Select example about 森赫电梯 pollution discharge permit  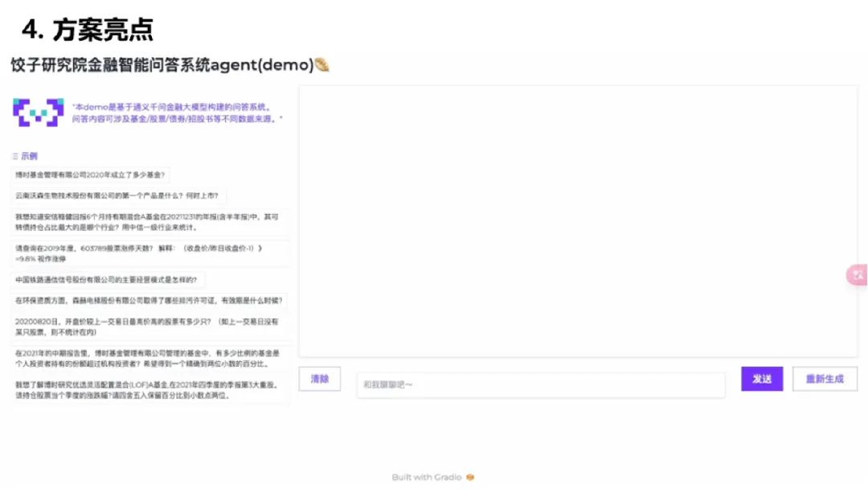(x=149, y=300)
